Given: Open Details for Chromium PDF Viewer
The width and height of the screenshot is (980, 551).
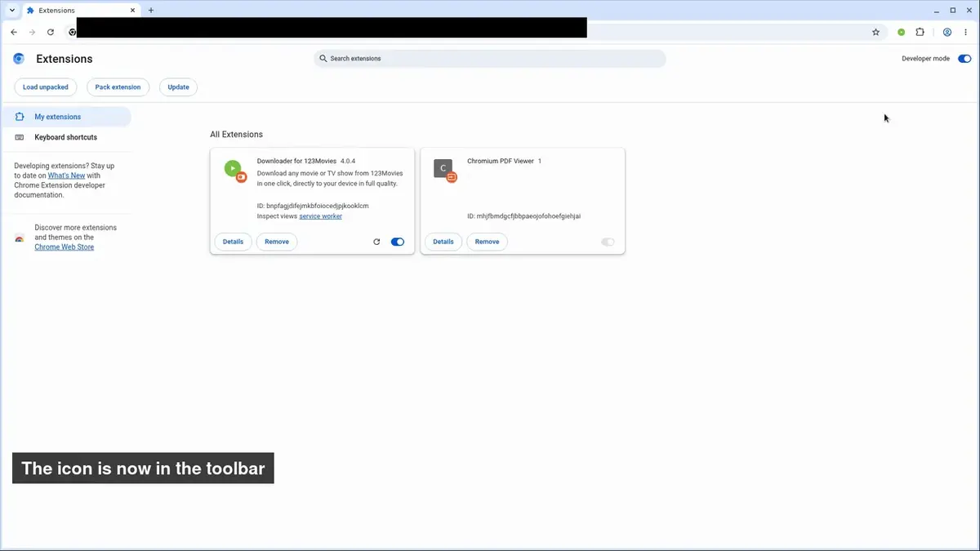Looking at the screenshot, I should 443,242.
